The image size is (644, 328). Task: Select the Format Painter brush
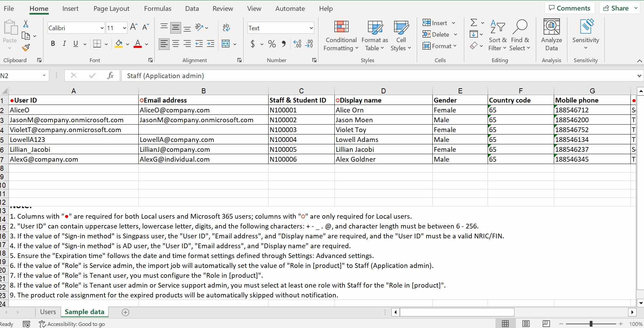pos(26,48)
